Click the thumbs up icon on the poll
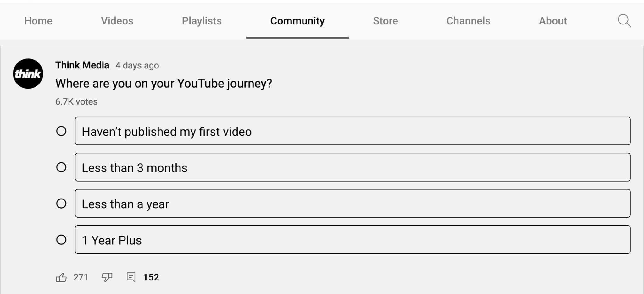The height and width of the screenshot is (294, 644). [62, 277]
